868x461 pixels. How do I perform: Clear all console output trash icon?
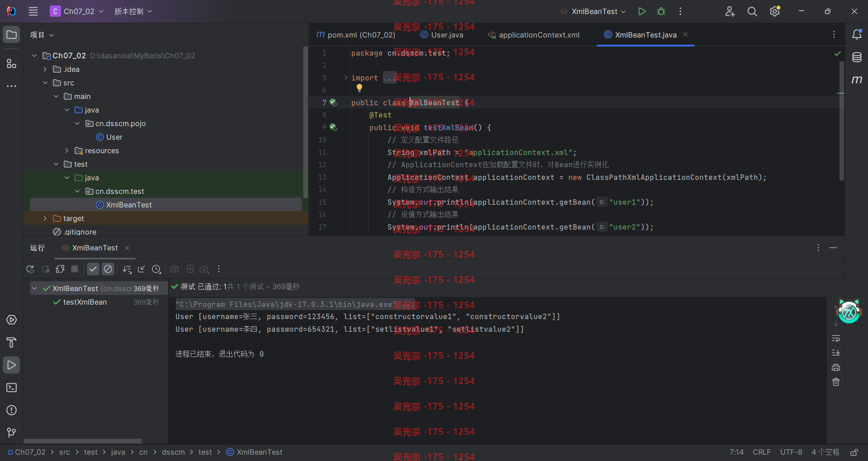[x=836, y=382]
